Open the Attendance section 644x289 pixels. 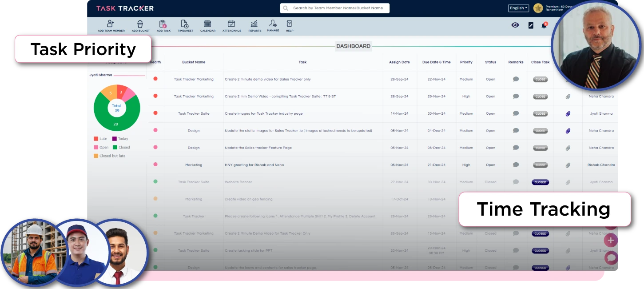coord(231,26)
